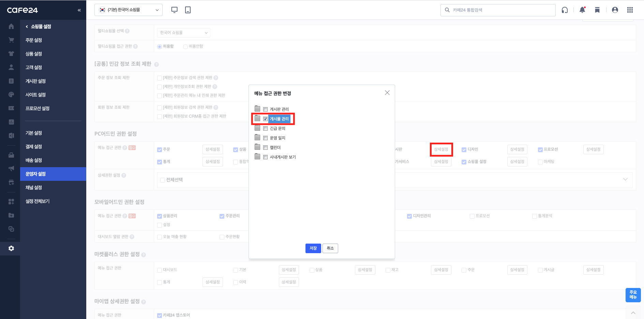Collapse the sidebar with double-chevron icon
The image size is (644, 319).
pyautogui.click(x=79, y=10)
